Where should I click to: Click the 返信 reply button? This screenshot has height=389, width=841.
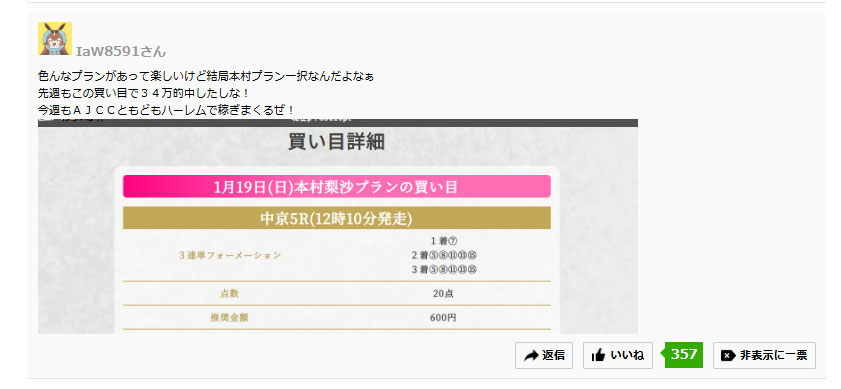pos(544,355)
